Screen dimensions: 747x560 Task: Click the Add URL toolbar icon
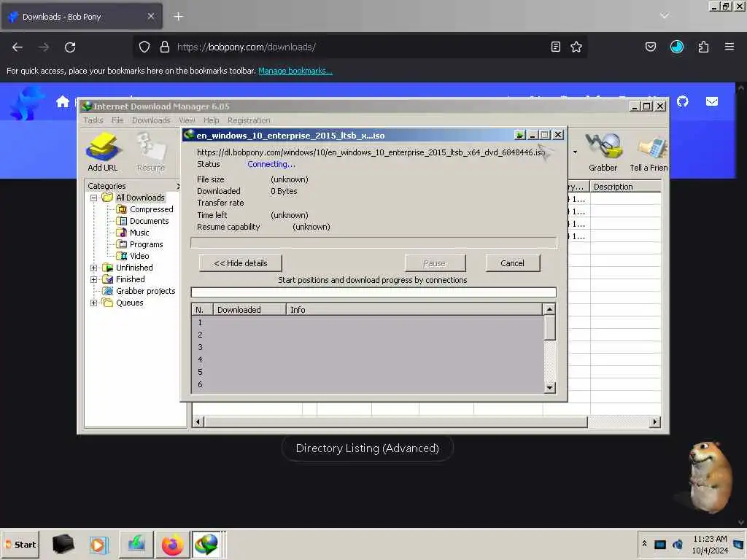pyautogui.click(x=102, y=152)
